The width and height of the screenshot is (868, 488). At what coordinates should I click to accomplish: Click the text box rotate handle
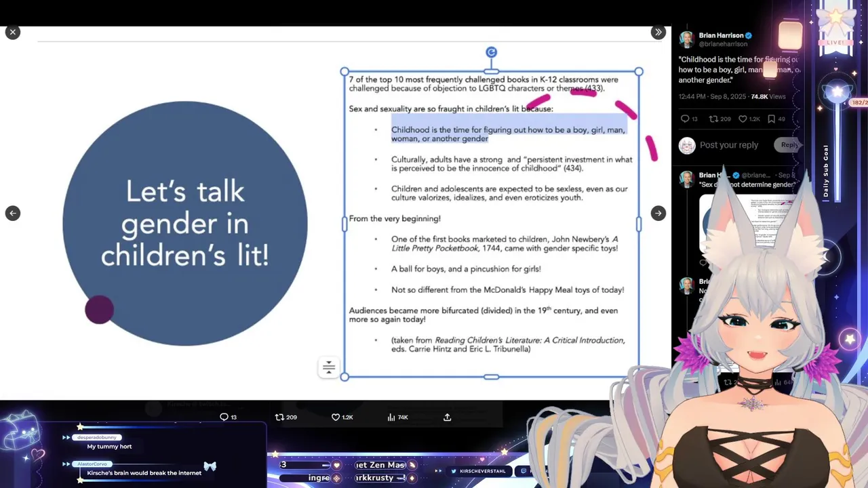point(491,52)
